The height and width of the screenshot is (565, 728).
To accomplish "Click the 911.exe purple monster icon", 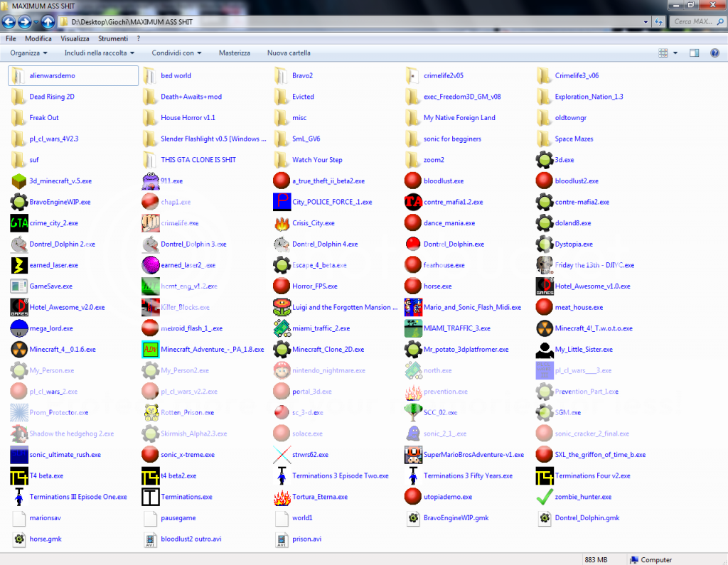I will [150, 181].
